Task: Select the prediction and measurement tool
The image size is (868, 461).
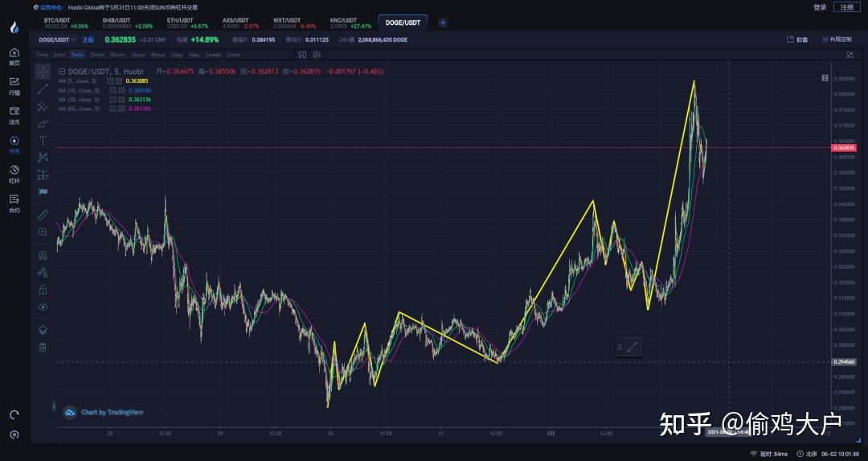Action: pyautogui.click(x=43, y=175)
